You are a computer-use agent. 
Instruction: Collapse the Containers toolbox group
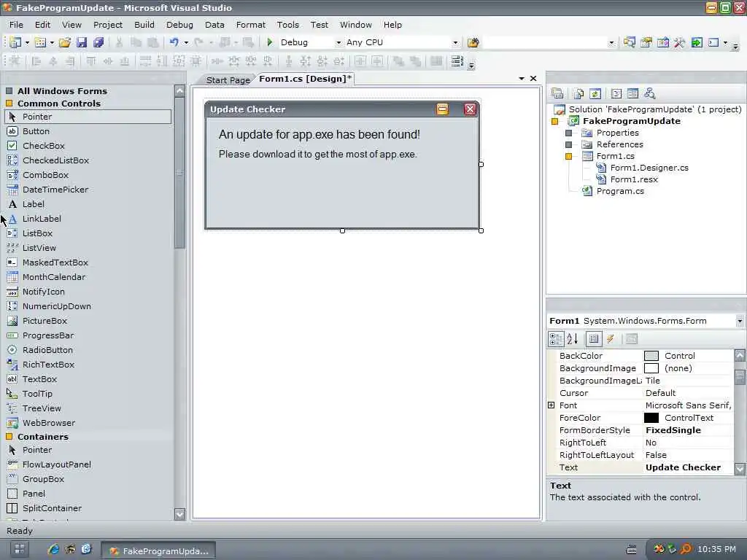pos(9,437)
